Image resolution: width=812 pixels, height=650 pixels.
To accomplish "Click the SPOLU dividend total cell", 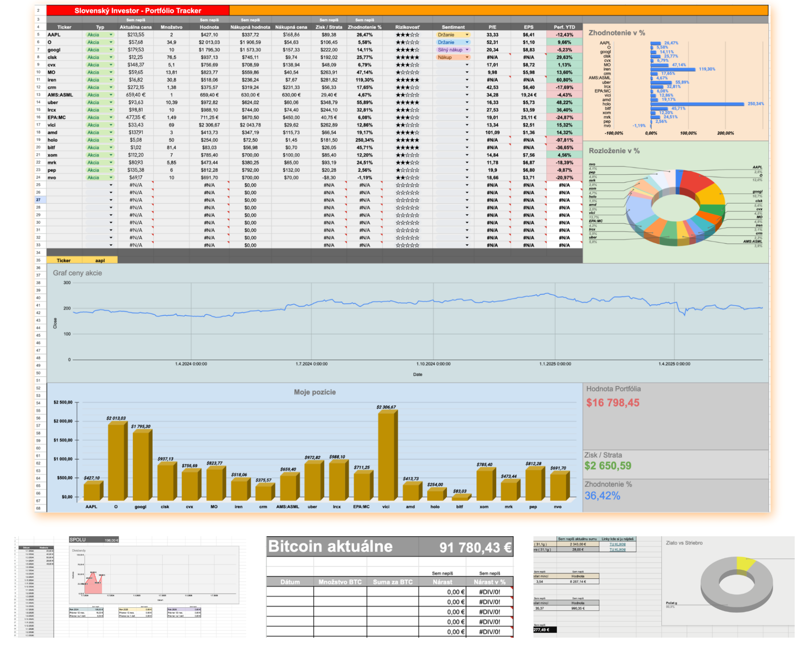I will (x=94, y=540).
